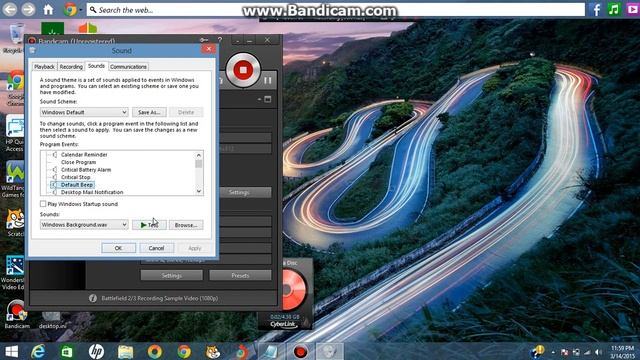Click the Browse button
The height and width of the screenshot is (360, 640).
(x=186, y=225)
